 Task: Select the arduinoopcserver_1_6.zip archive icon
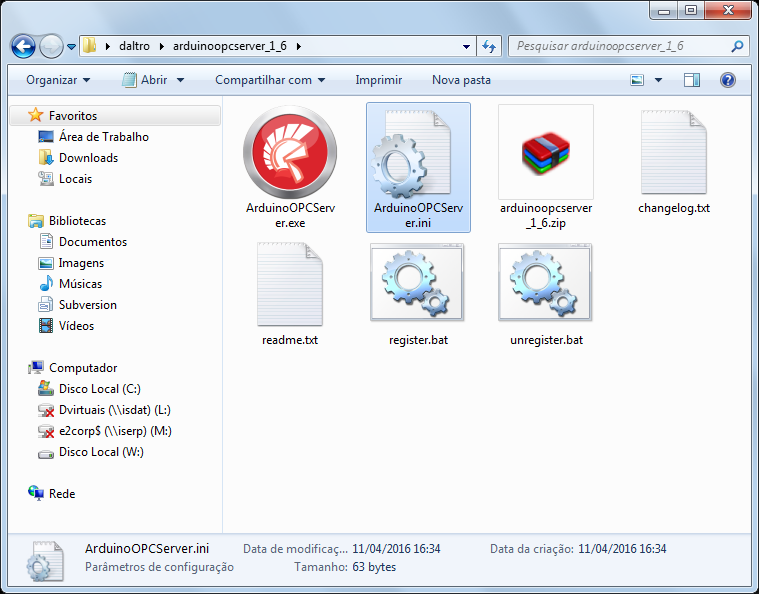pyautogui.click(x=546, y=152)
